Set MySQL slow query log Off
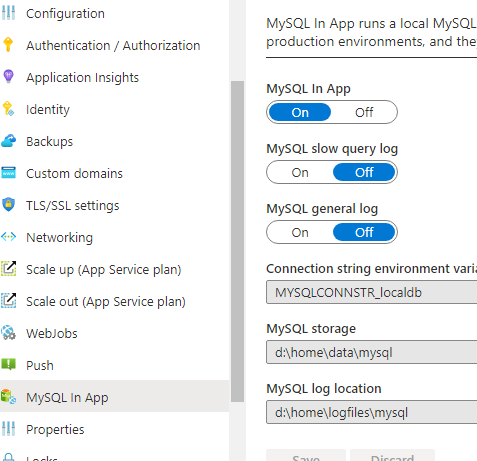477x461 pixels. click(364, 172)
